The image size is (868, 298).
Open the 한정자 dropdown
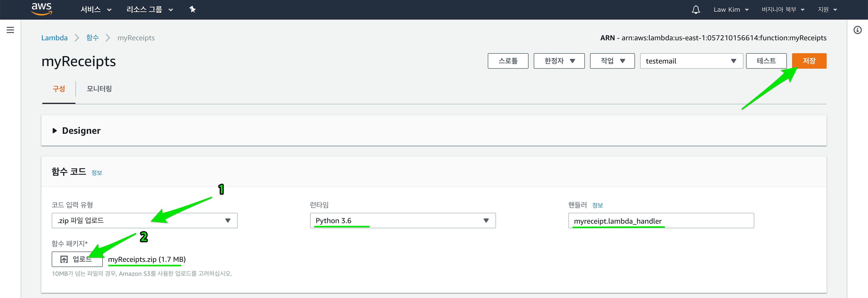(x=559, y=61)
